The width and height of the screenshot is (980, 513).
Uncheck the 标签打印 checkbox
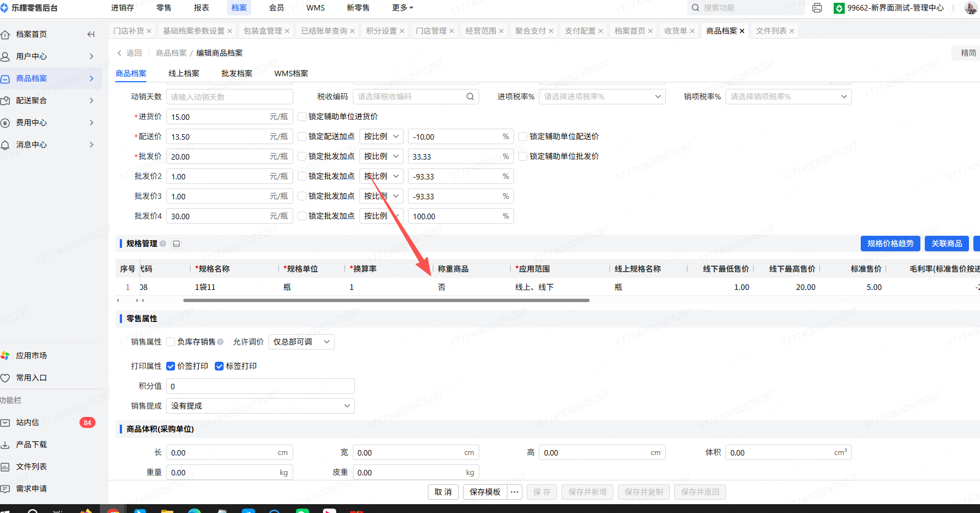[219, 366]
